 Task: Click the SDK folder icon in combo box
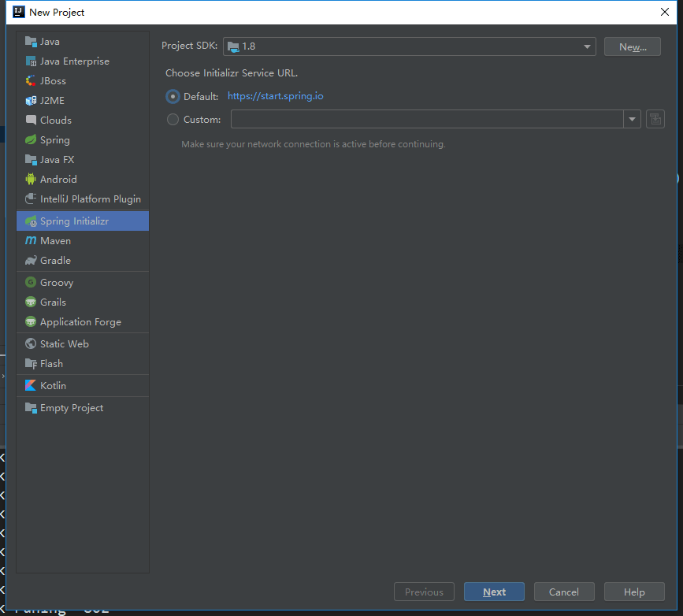[233, 46]
